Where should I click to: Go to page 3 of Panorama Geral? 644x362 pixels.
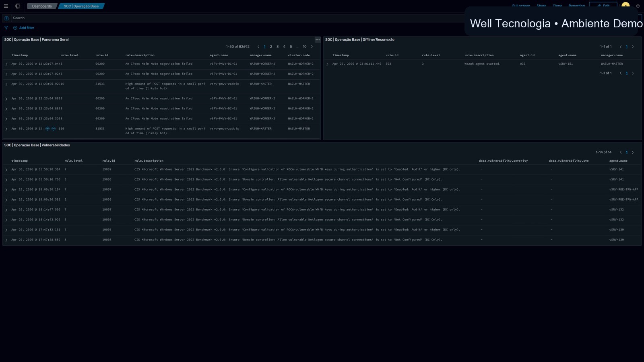(x=277, y=47)
